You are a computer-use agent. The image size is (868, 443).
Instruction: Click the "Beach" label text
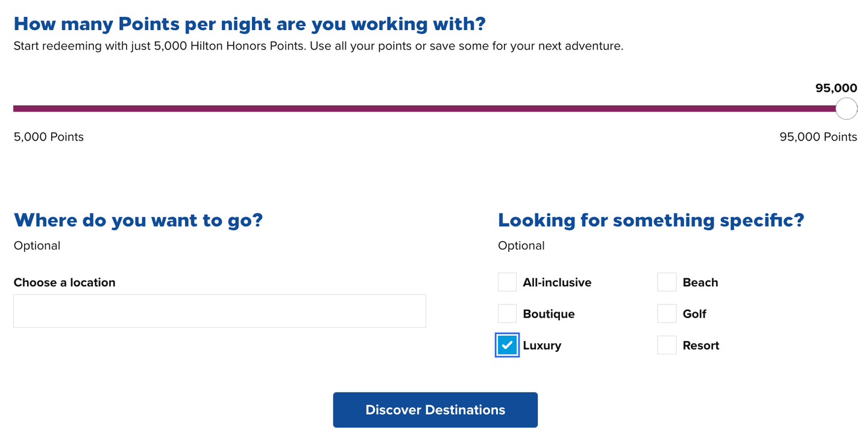tap(700, 283)
